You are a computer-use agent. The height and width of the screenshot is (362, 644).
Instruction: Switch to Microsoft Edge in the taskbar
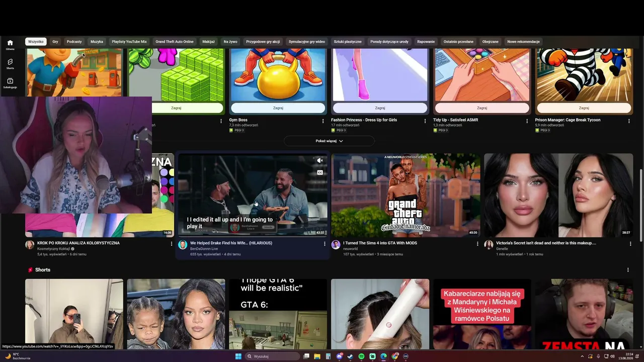tap(383, 356)
